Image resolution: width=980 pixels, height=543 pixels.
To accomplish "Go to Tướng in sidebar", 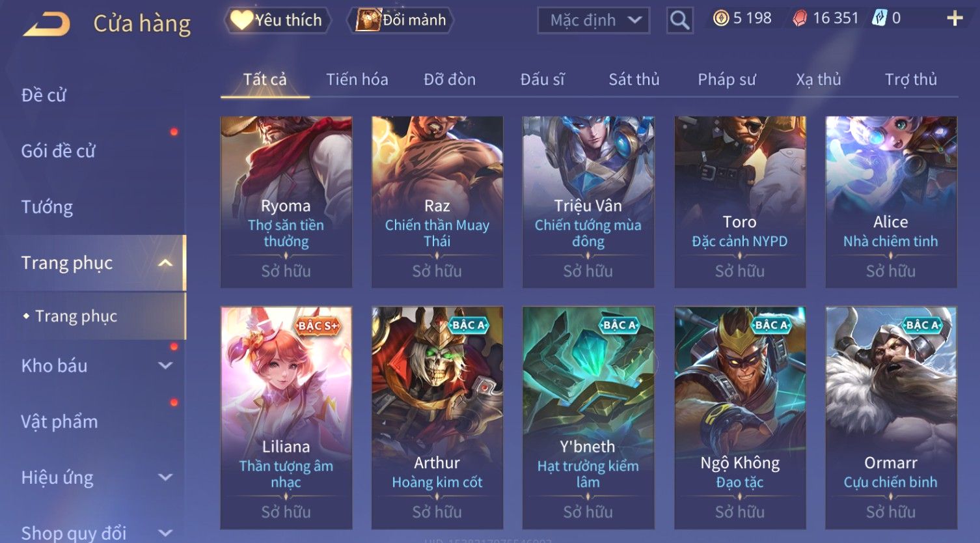I will point(47,207).
